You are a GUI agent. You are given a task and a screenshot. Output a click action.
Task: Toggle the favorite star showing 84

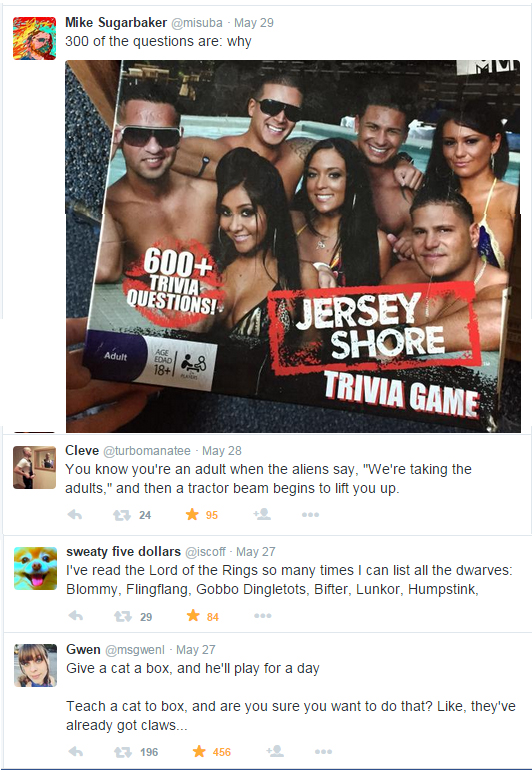[193, 615]
